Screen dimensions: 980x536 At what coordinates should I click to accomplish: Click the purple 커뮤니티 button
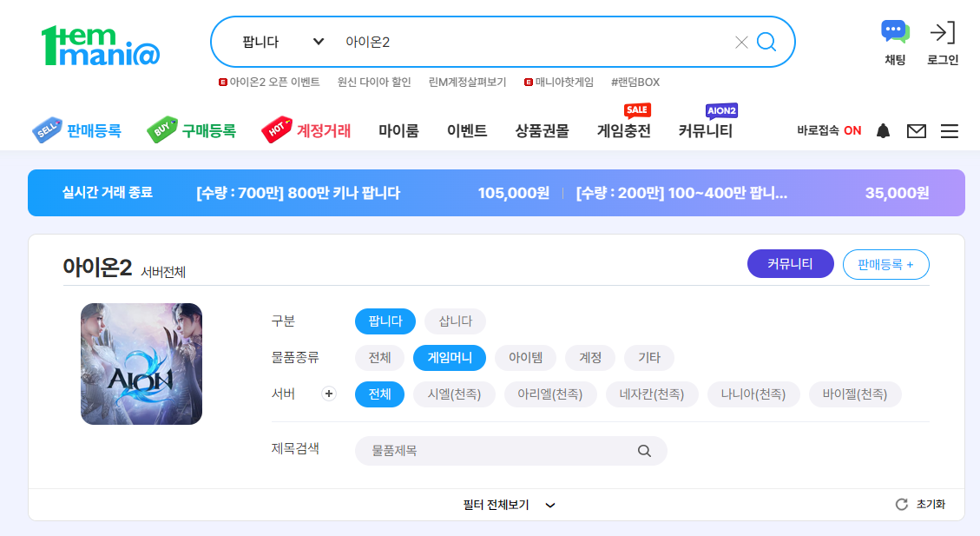pos(790,264)
